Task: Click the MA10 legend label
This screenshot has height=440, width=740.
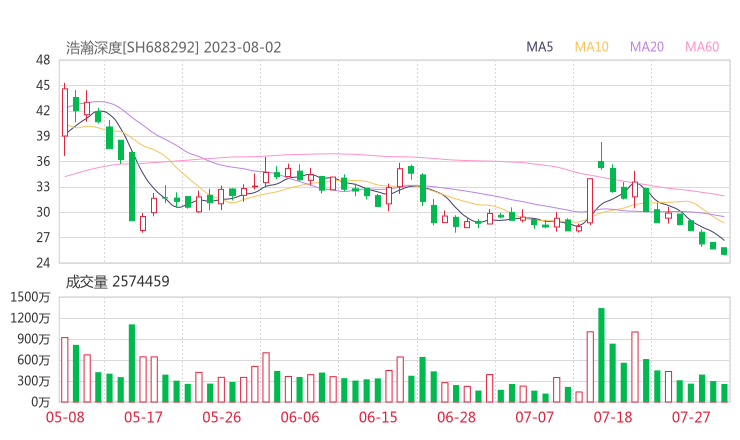Action: point(591,47)
